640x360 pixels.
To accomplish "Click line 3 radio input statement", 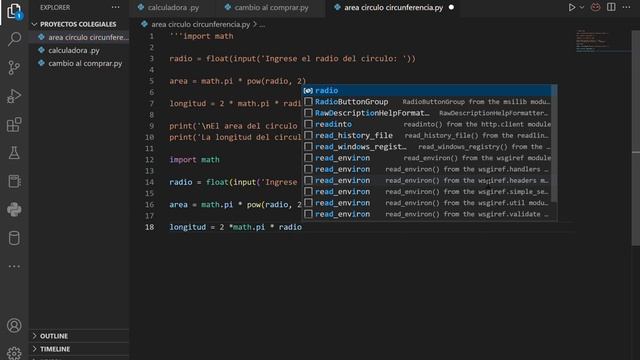I will (x=292, y=59).
